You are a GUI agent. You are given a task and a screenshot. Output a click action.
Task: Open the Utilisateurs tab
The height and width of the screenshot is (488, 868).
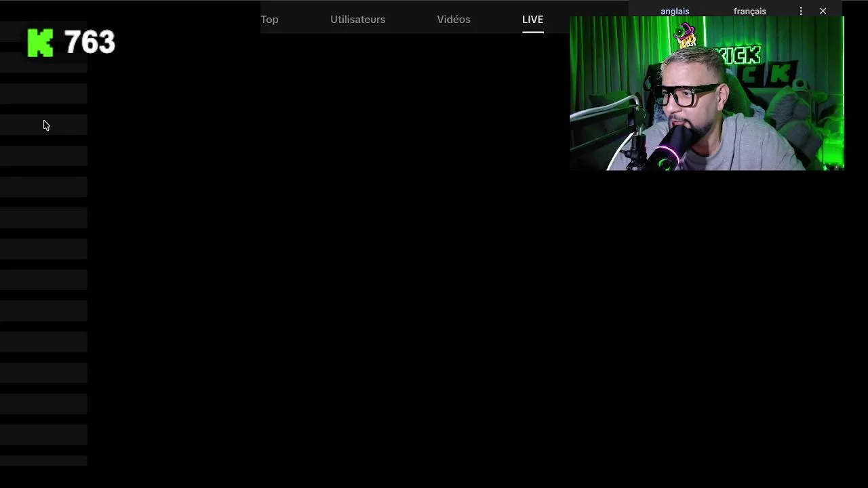pos(357,20)
